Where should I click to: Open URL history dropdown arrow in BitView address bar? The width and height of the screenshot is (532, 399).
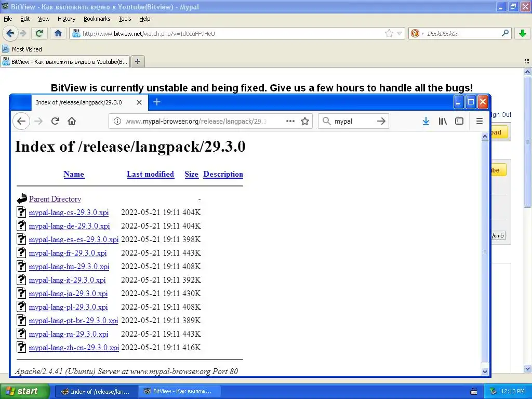[x=400, y=33]
